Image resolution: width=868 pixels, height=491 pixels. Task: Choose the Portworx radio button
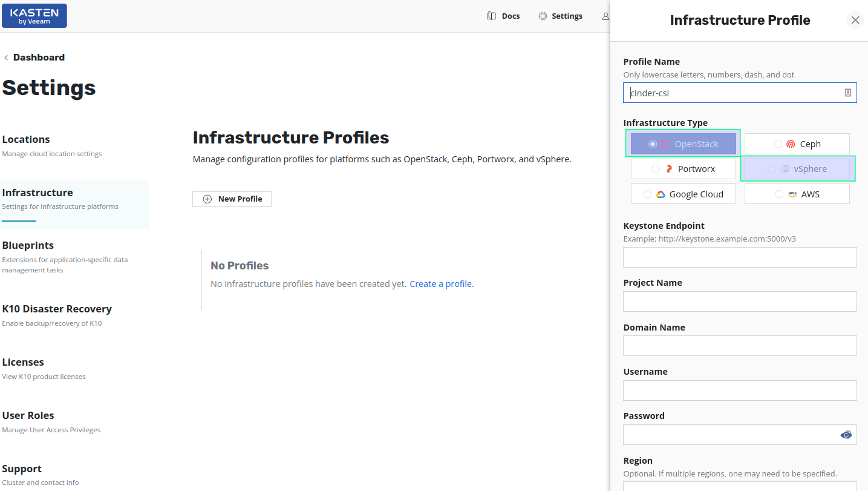(656, 169)
